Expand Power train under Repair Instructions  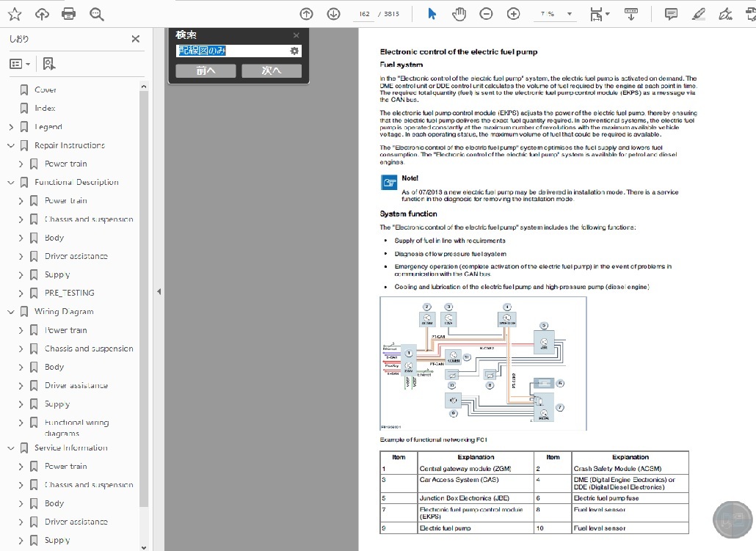21,164
